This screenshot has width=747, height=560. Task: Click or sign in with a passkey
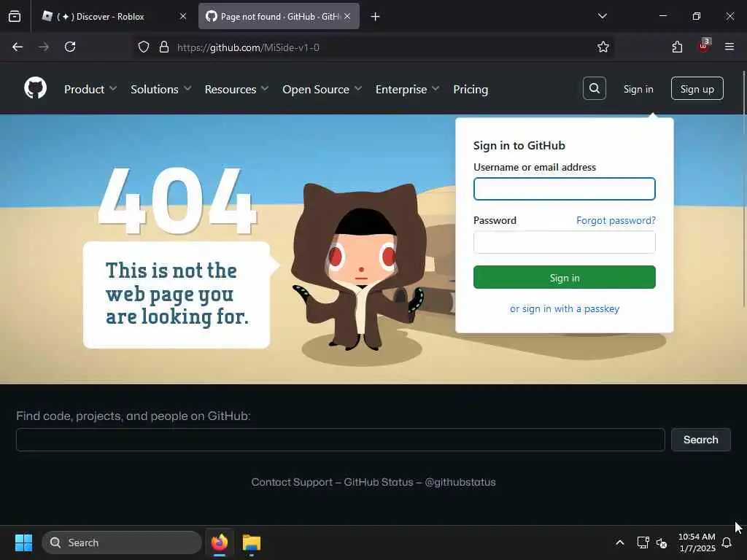[x=564, y=308]
